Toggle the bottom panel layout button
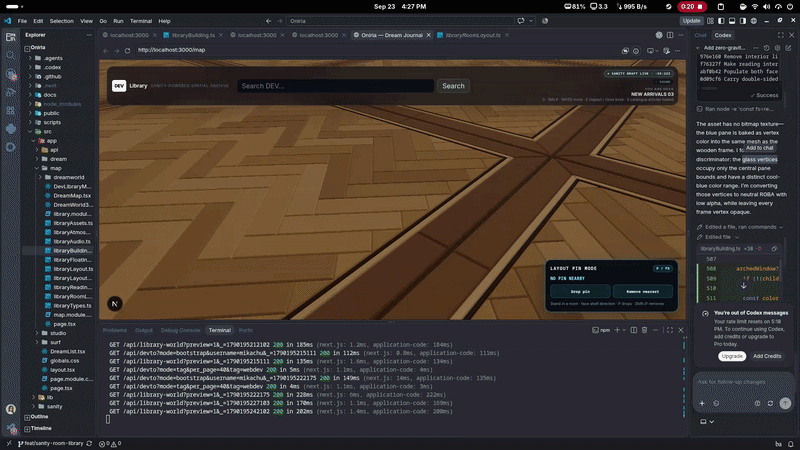The height and width of the screenshot is (450, 800). click(x=732, y=21)
